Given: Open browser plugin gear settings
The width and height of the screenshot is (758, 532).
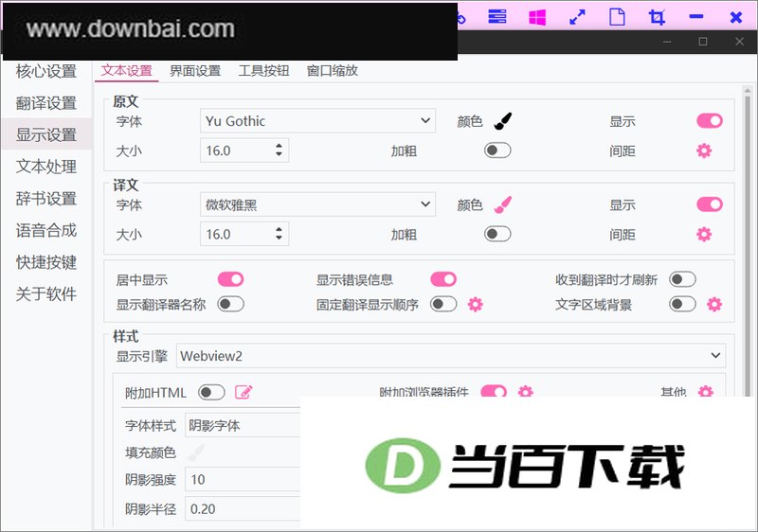Looking at the screenshot, I should pos(526,391).
